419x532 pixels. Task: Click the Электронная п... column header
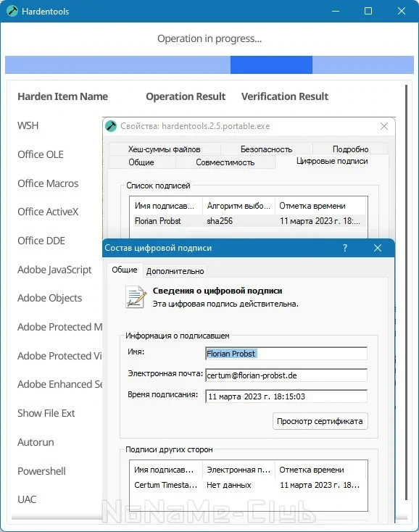click(238, 470)
